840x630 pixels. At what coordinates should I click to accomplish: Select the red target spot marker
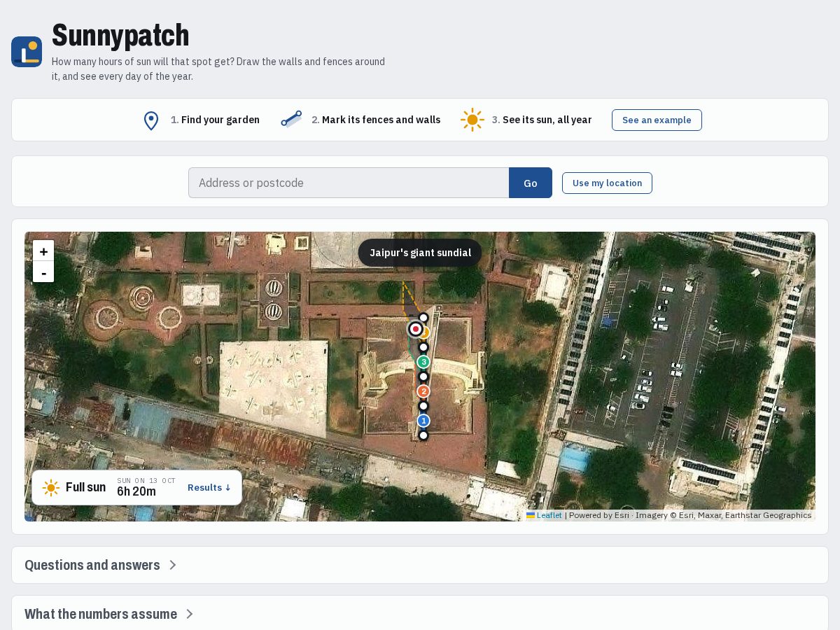(x=416, y=329)
